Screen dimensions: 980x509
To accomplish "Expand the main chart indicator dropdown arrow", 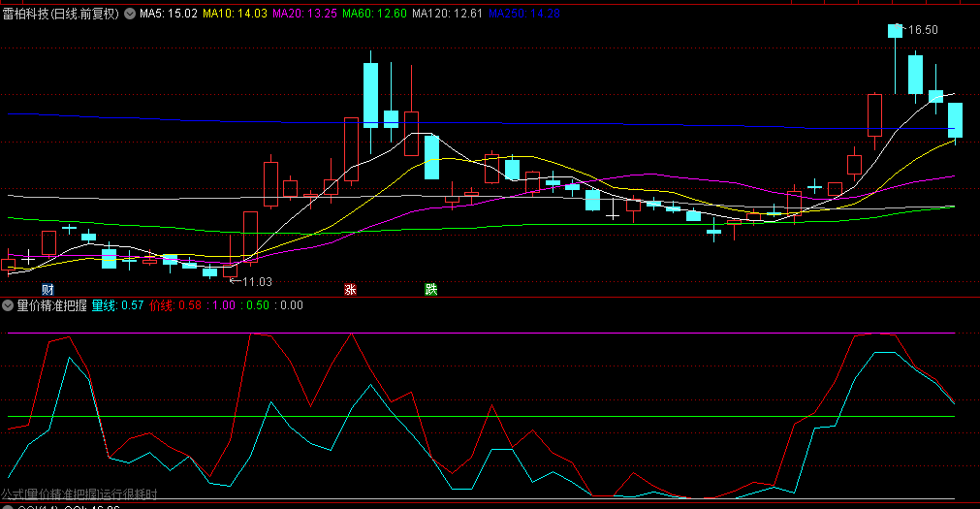I will click(130, 14).
